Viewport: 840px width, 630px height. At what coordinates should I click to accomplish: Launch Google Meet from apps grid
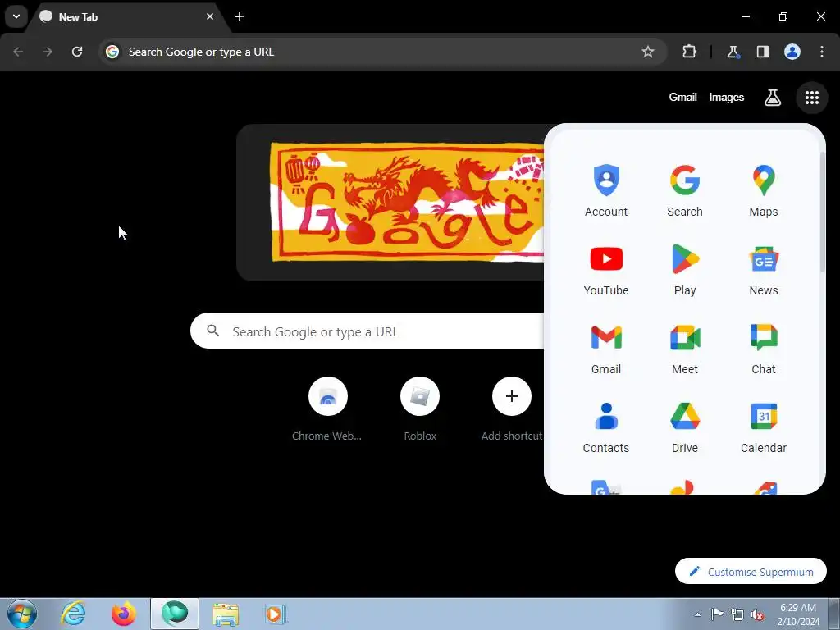(685, 348)
